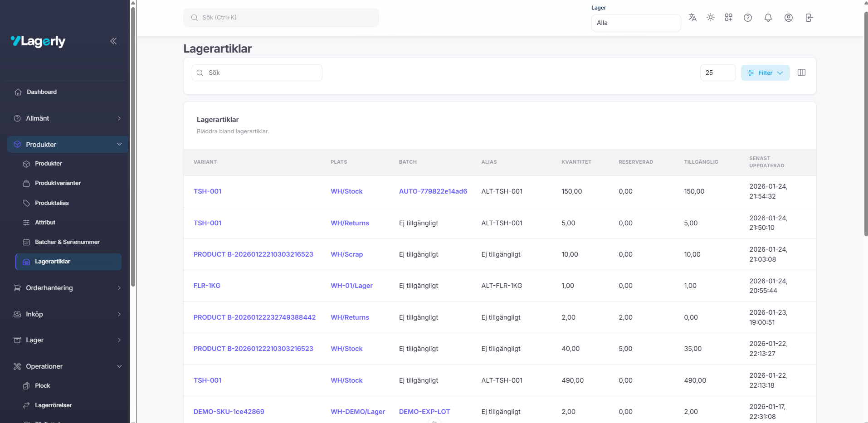This screenshot has height=423, width=868.
Task: Toggle light/dark theme sun icon
Action: click(x=710, y=18)
